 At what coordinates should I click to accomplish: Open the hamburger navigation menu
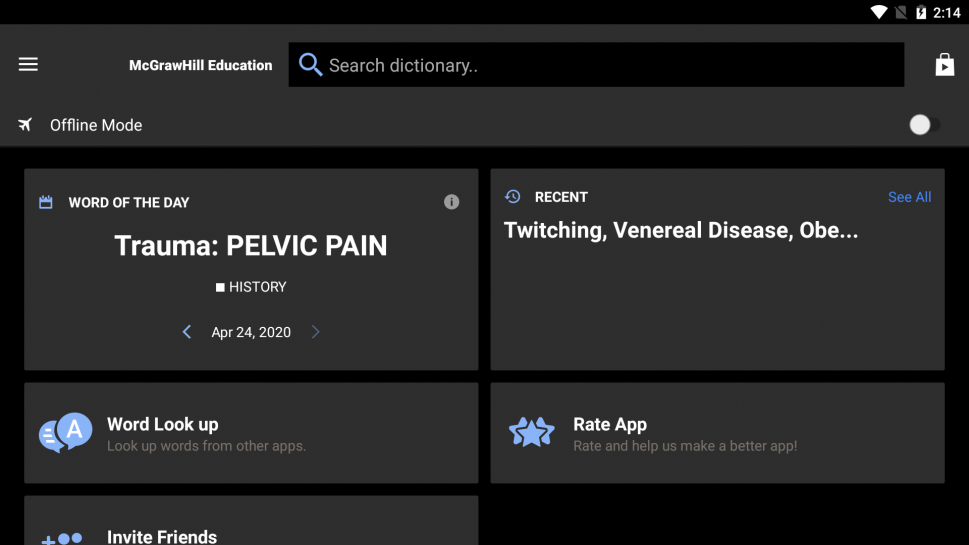coord(28,64)
